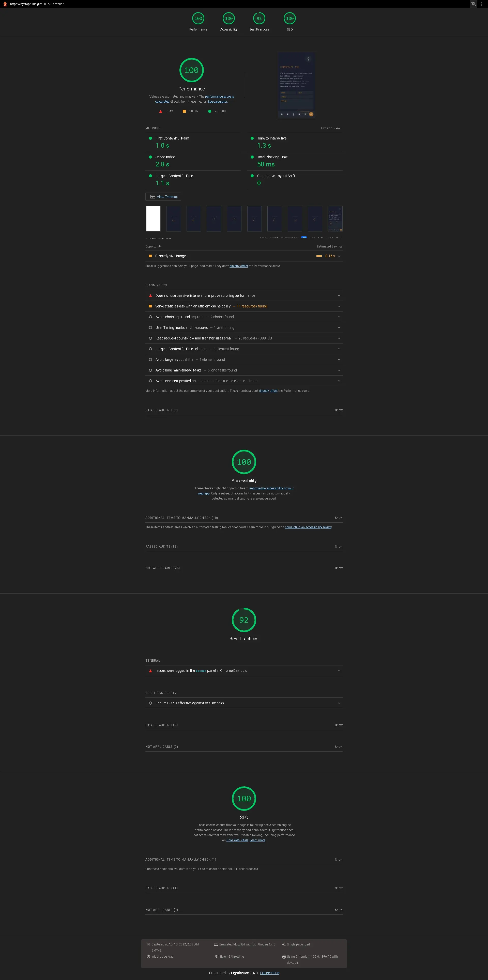This screenshot has height=980, width=488.
Task: Open the three-dot tools menu
Action: [x=482, y=4]
